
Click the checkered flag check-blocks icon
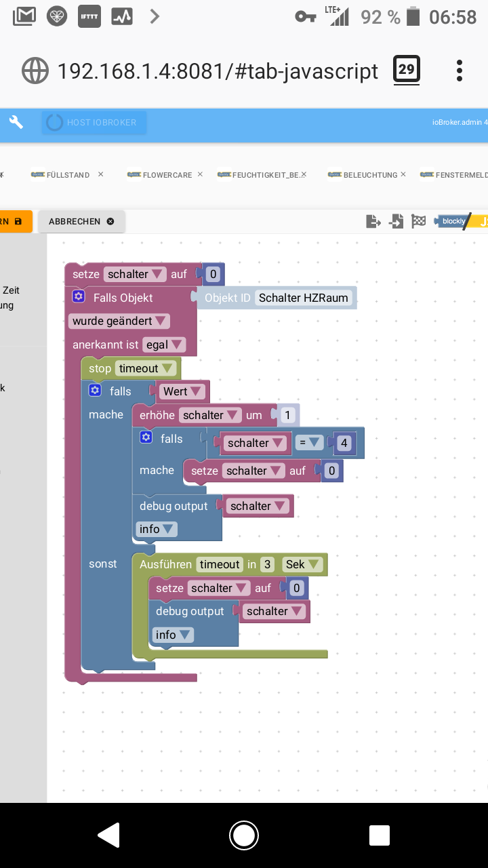coord(419,221)
